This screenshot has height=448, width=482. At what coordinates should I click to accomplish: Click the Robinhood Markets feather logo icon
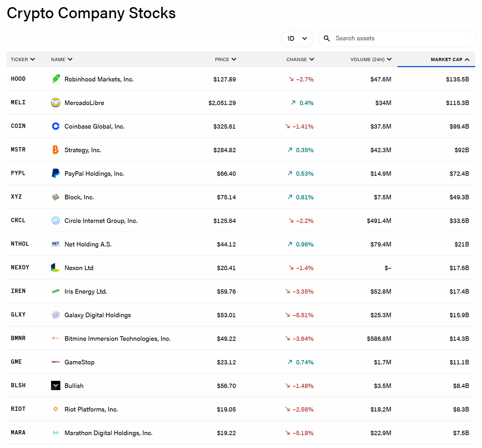pos(56,79)
